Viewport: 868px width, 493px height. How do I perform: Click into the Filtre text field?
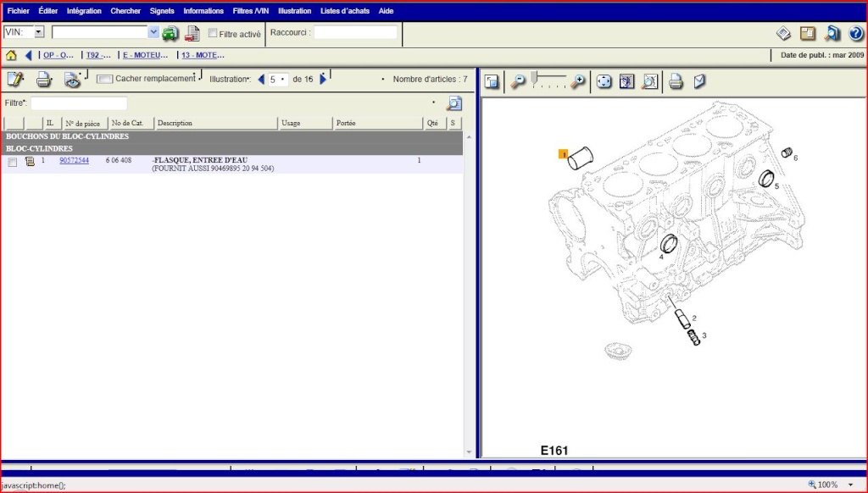79,103
